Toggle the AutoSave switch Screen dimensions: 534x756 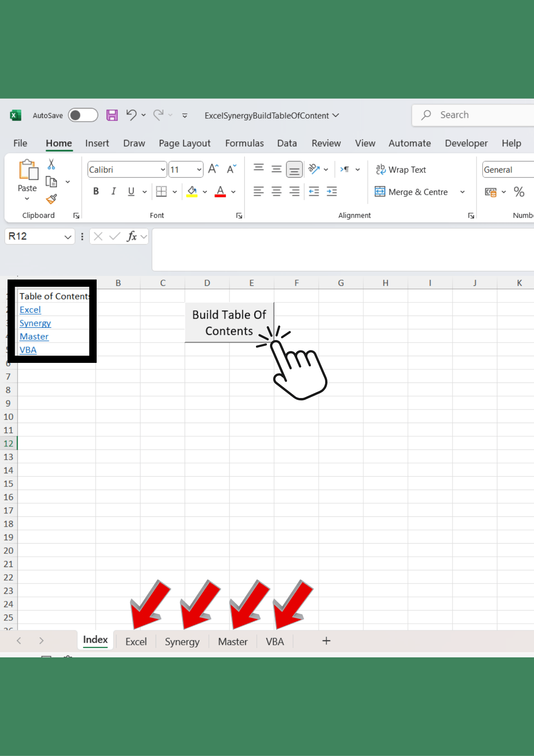(x=83, y=115)
